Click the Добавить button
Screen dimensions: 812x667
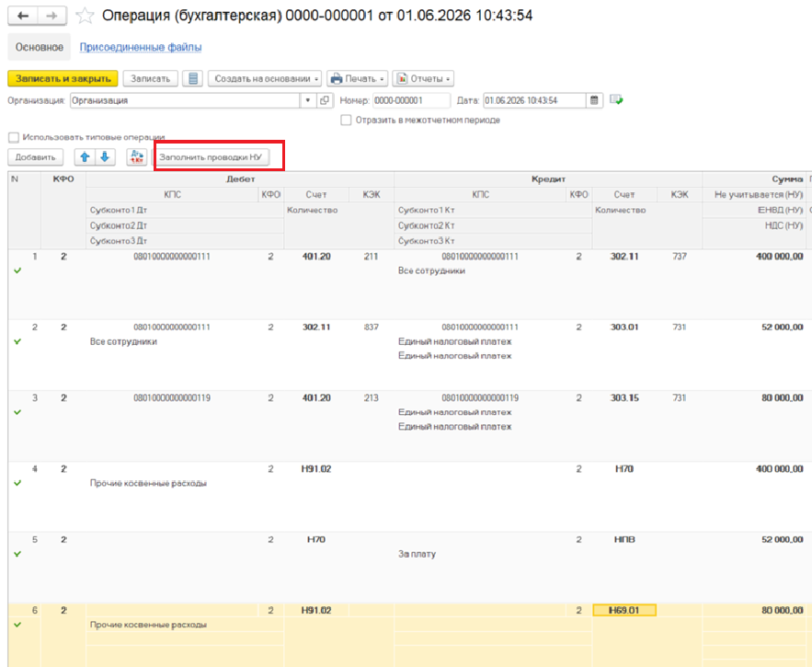click(35, 157)
